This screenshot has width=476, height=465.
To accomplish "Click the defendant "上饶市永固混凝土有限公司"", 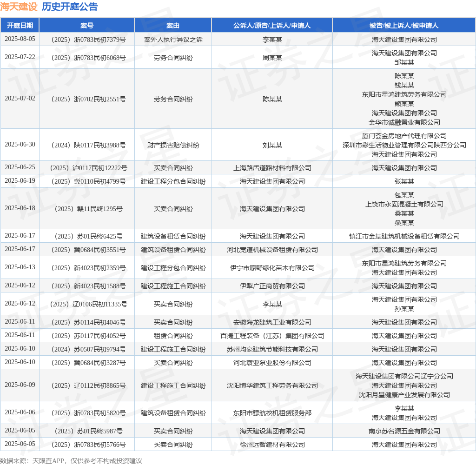I will click(404, 204).
